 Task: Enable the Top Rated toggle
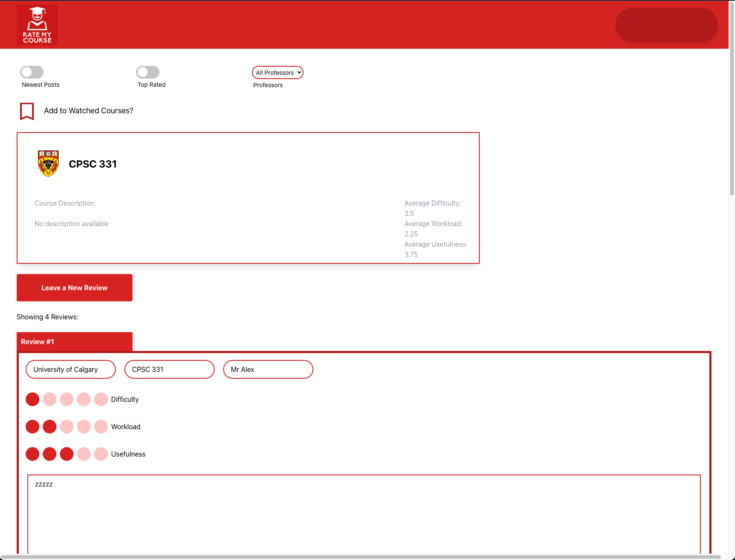[x=148, y=72]
